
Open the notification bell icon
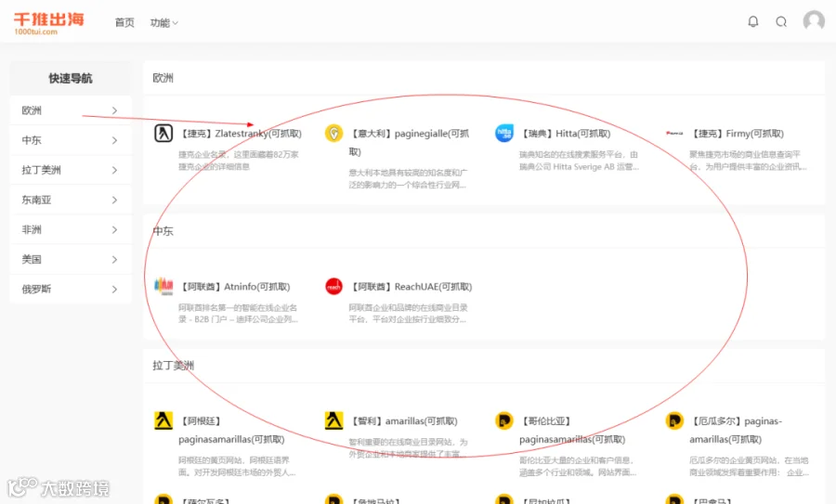pos(752,22)
